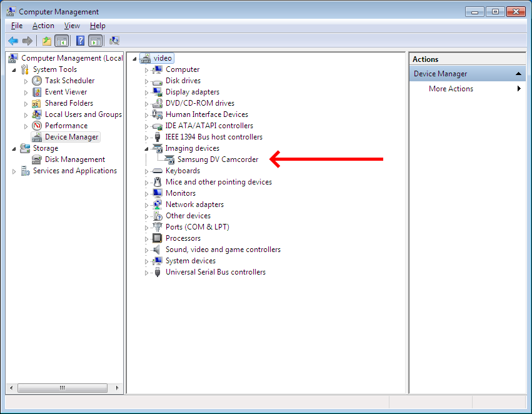Screen dimensions: 532x414
Task: Collapse the Imaging devices node
Action: click(146, 149)
